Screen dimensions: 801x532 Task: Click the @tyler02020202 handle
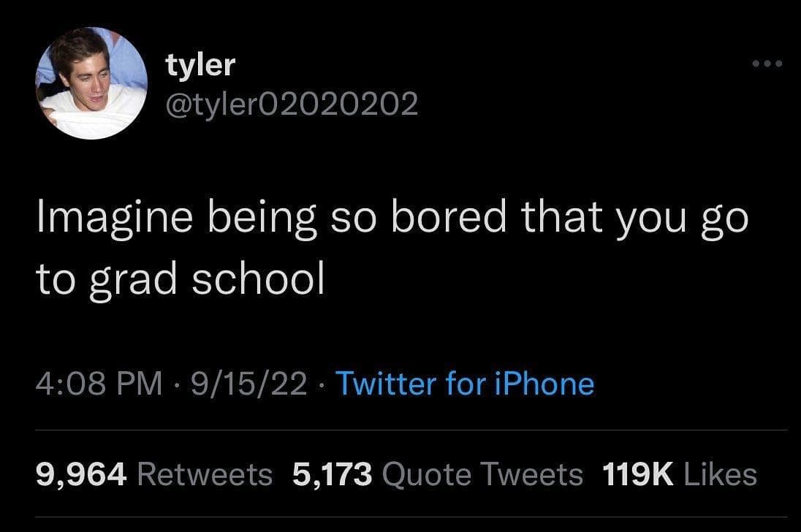(x=292, y=104)
